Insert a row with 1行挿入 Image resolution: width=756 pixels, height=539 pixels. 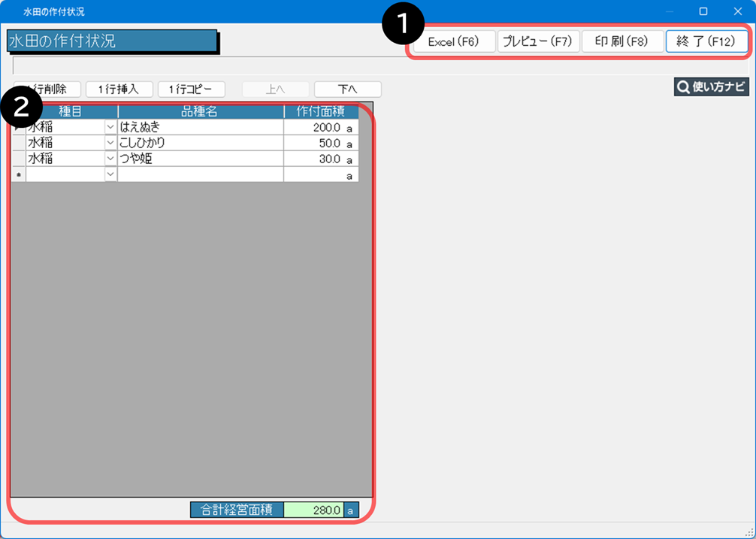119,89
